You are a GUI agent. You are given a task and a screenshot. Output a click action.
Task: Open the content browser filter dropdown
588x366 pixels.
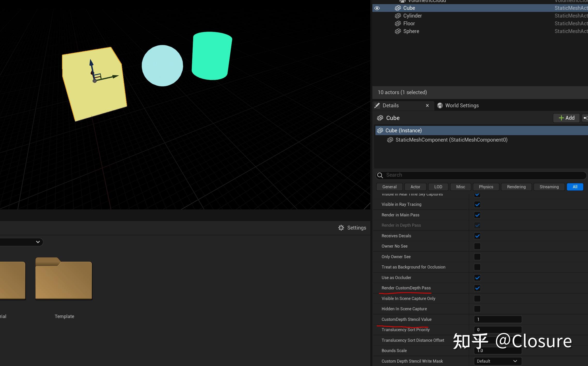[38, 242]
